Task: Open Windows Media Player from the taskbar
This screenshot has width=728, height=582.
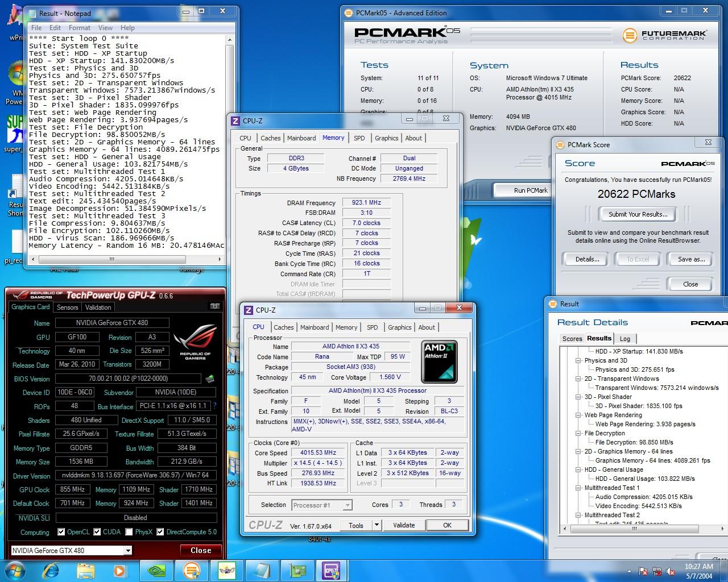Action: [119, 570]
